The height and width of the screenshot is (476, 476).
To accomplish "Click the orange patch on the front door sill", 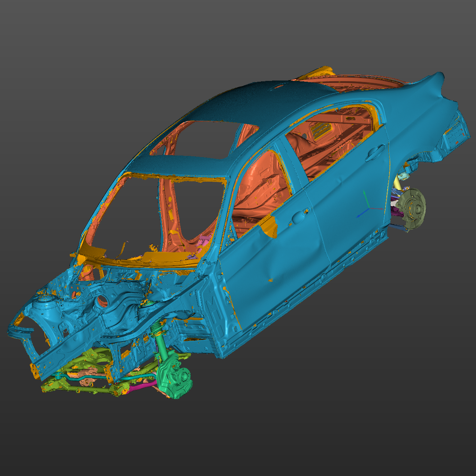I will coord(269,226).
